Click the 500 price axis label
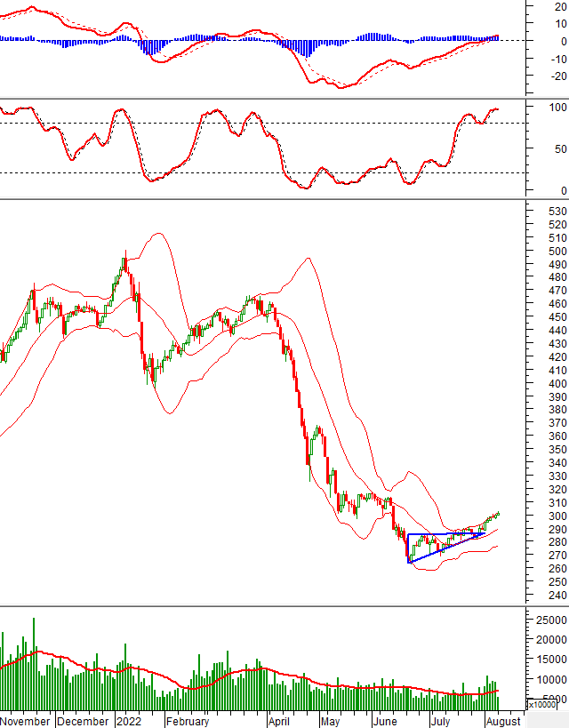The image size is (569, 728). pyautogui.click(x=557, y=252)
